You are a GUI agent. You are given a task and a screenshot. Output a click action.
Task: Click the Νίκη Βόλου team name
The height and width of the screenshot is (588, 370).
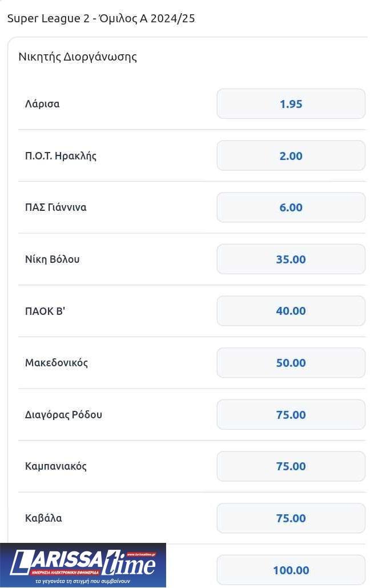53,259
